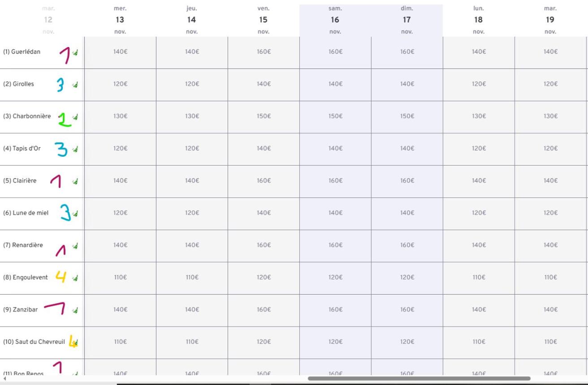
Task: Click the horizontal scrollbar thumb at the bottom
Action: click(419, 379)
